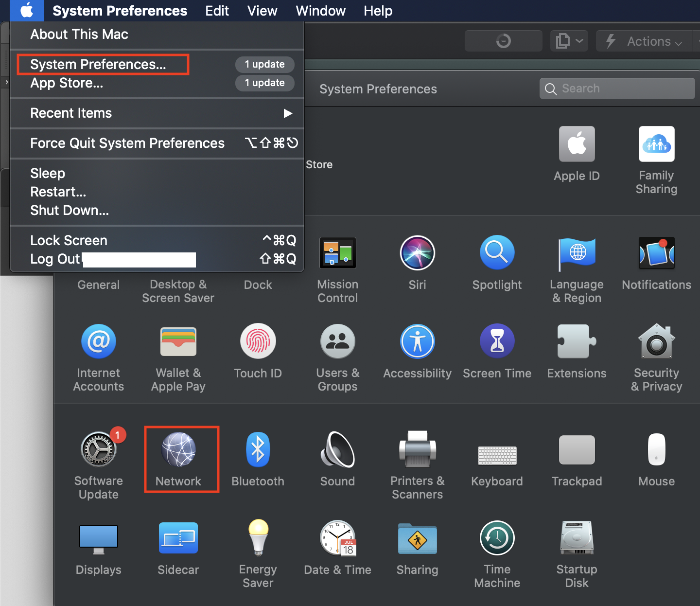Open the Window menu

320,11
